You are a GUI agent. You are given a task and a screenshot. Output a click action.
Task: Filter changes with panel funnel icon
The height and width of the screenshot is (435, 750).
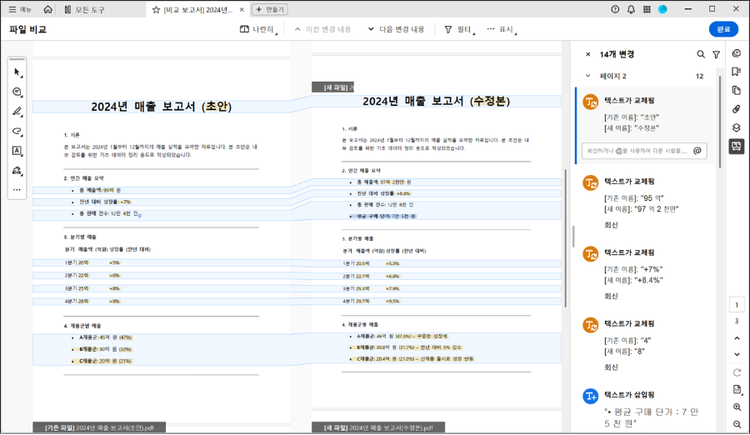point(716,55)
